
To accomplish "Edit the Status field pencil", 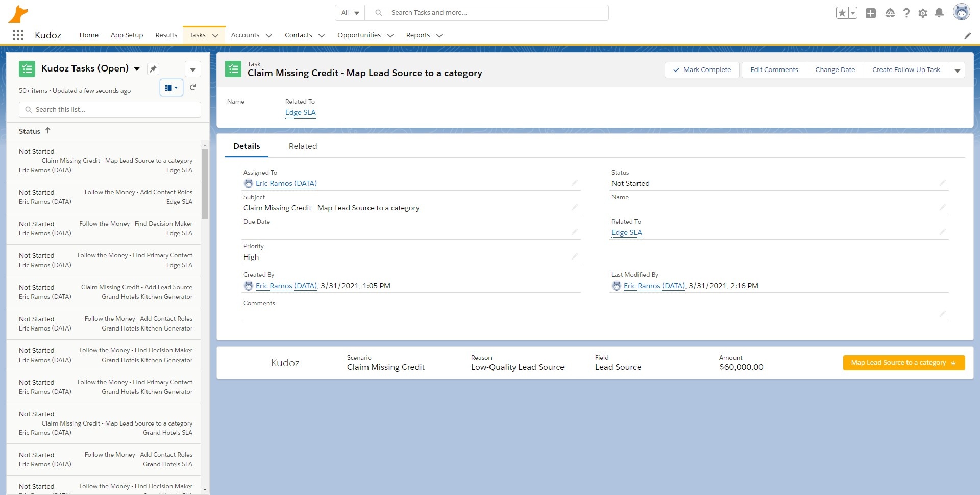I will click(x=943, y=183).
